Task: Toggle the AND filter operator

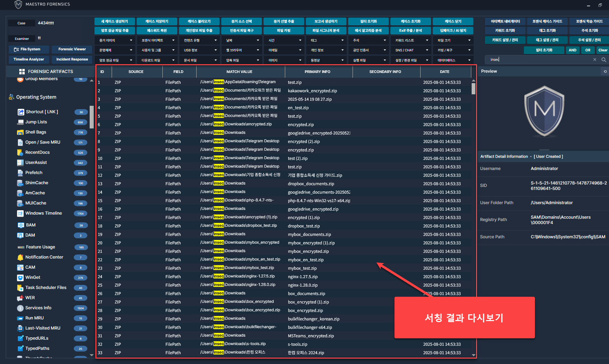Action: [572, 50]
